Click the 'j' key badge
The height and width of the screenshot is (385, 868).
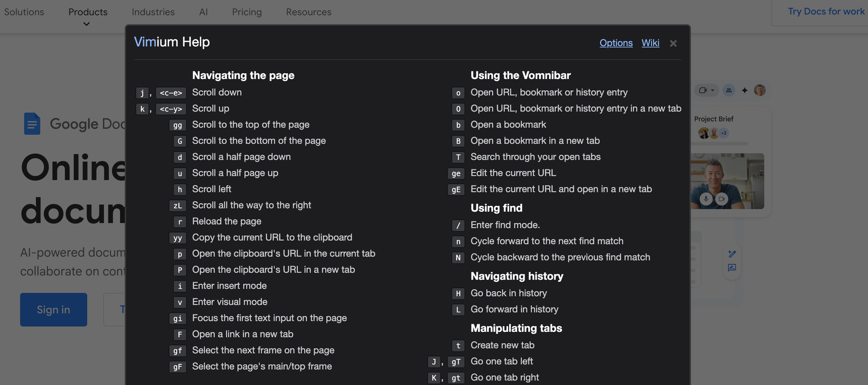click(x=142, y=93)
